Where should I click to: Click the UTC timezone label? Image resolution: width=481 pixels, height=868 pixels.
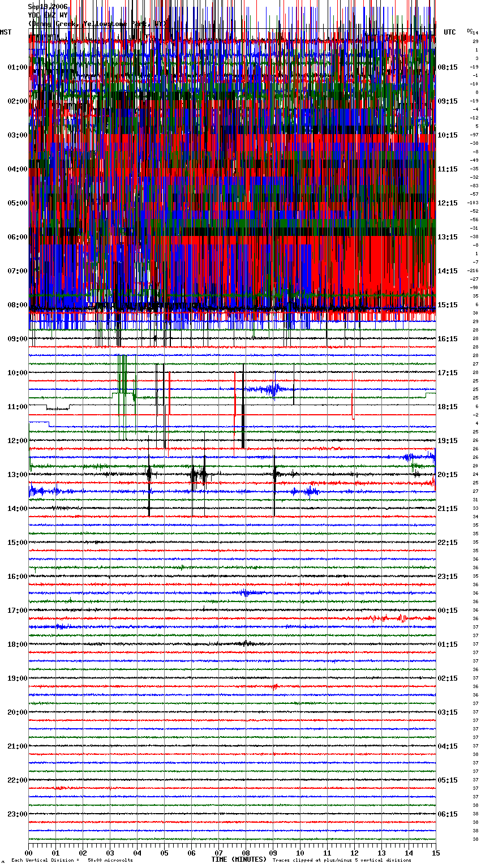tap(450, 32)
